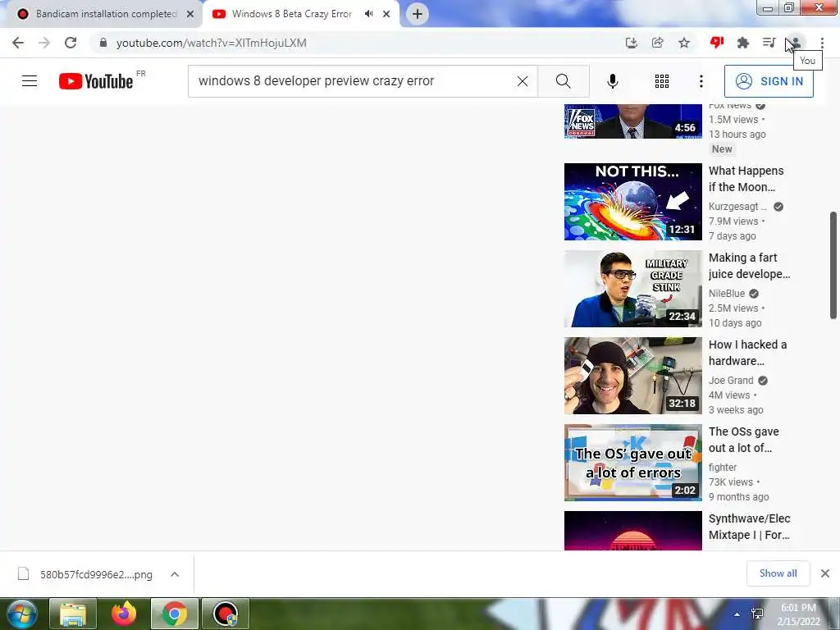Clear the YouTube search box text

[523, 81]
